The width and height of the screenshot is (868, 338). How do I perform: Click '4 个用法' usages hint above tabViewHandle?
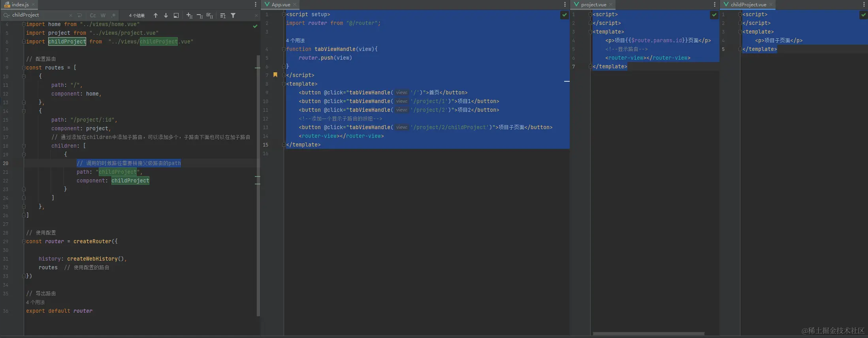tap(295, 40)
